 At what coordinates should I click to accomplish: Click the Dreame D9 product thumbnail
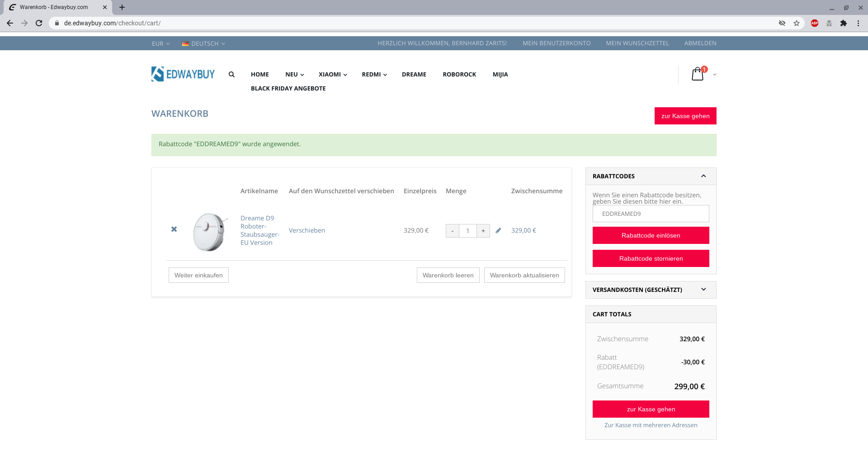(210, 231)
